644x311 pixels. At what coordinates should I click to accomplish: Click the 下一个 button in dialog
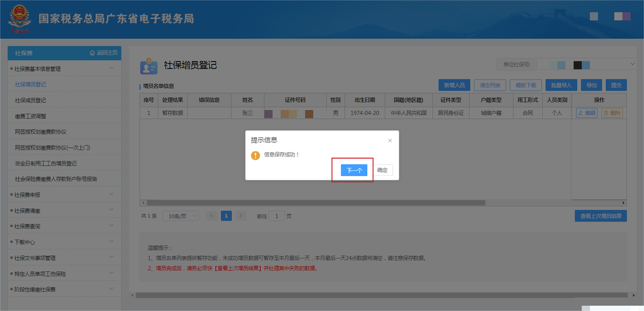(354, 170)
